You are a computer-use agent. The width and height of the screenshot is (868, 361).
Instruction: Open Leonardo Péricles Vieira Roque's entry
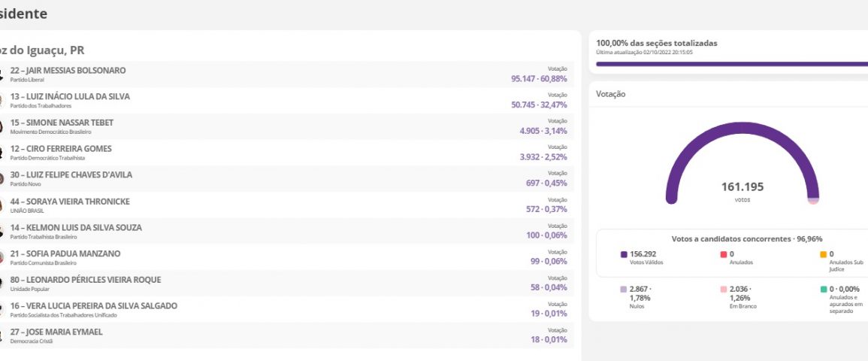(x=85, y=280)
